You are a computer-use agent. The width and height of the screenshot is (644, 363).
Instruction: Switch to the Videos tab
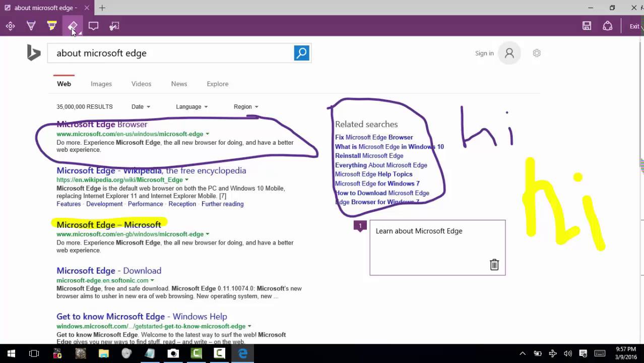point(141,84)
